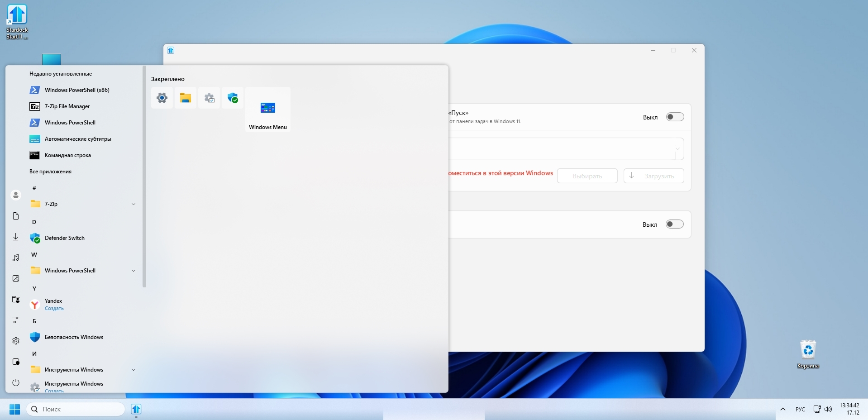Image resolution: width=868 pixels, height=420 pixels.
Task: Open the dropdown box in Start11 window
Action: pos(566,149)
